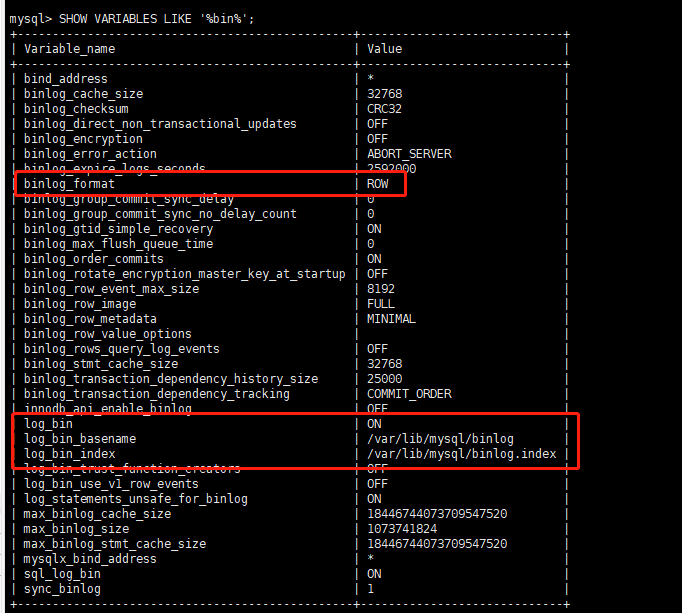Click the sync_binlog variable name
Image resolution: width=682 pixels, height=613 pixels.
[62, 589]
